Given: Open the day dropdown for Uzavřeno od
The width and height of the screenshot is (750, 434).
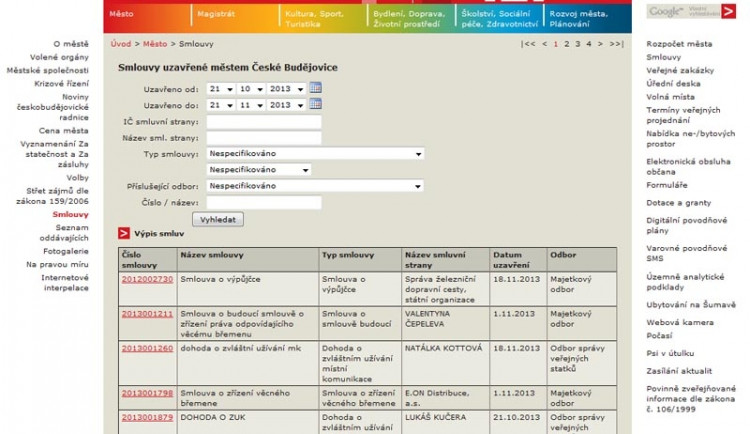Looking at the screenshot, I should [x=219, y=88].
